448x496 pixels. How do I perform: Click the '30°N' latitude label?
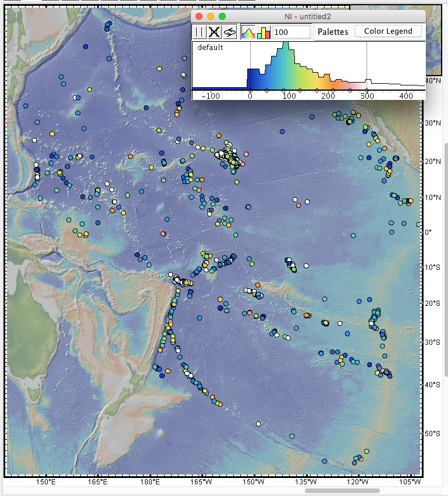[x=433, y=123]
